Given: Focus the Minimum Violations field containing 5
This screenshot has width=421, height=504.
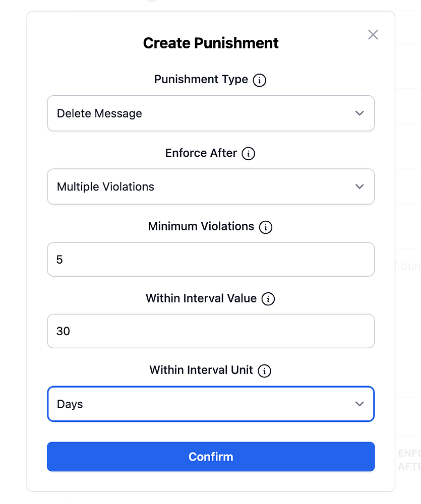Looking at the screenshot, I should point(211,260).
